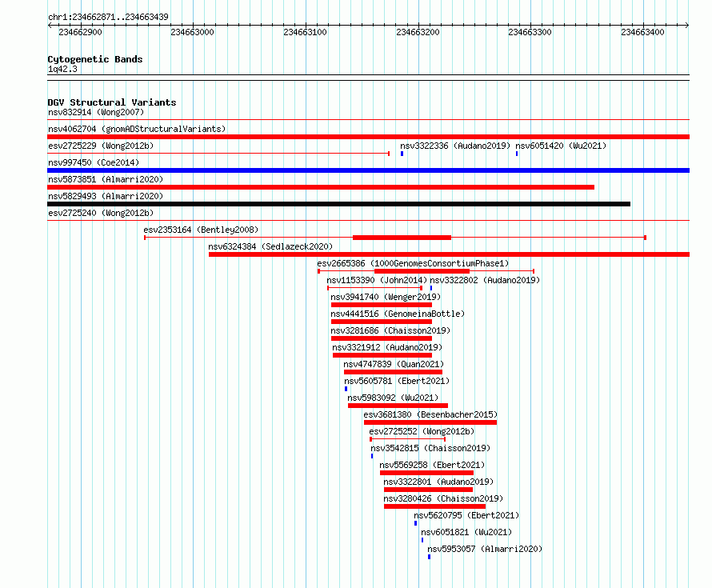The height and width of the screenshot is (588, 712).
Task: Click the blue marker under nsv5605781
Action: coord(346,389)
